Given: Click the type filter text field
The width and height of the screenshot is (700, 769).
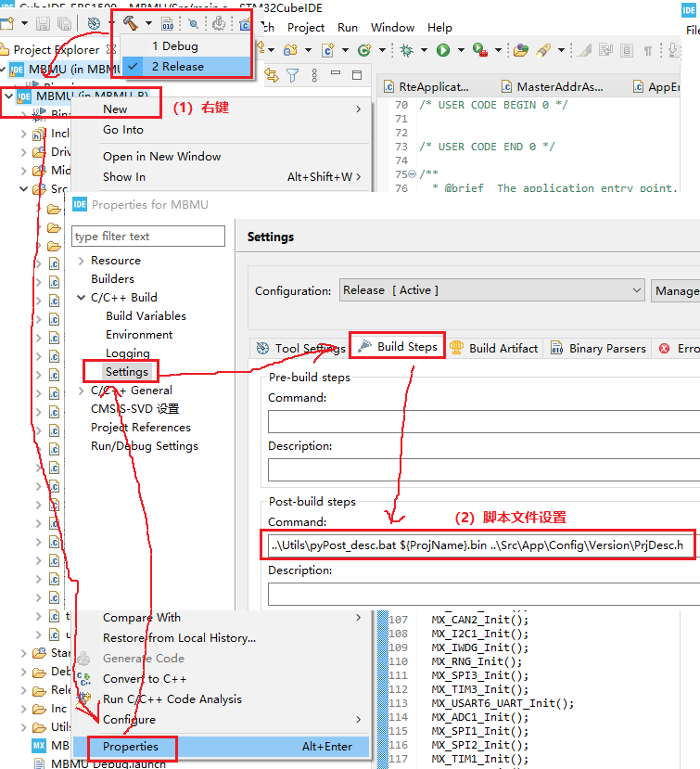Looking at the screenshot, I should tap(148, 237).
